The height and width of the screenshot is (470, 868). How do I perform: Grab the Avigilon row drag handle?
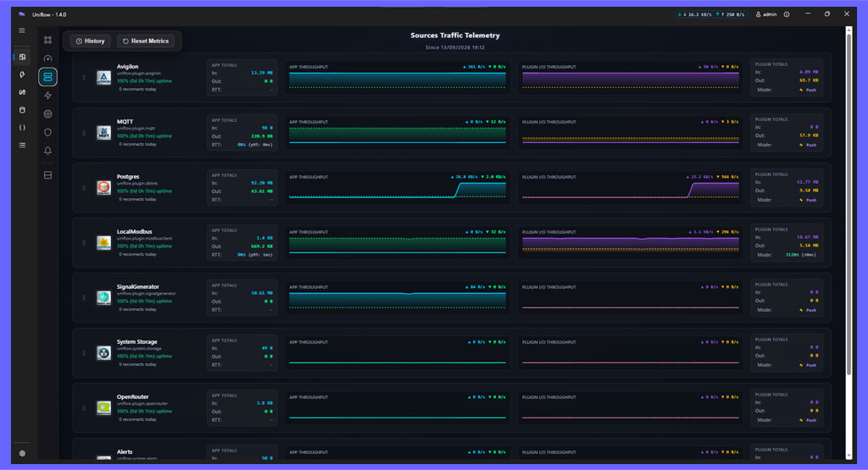pos(84,77)
